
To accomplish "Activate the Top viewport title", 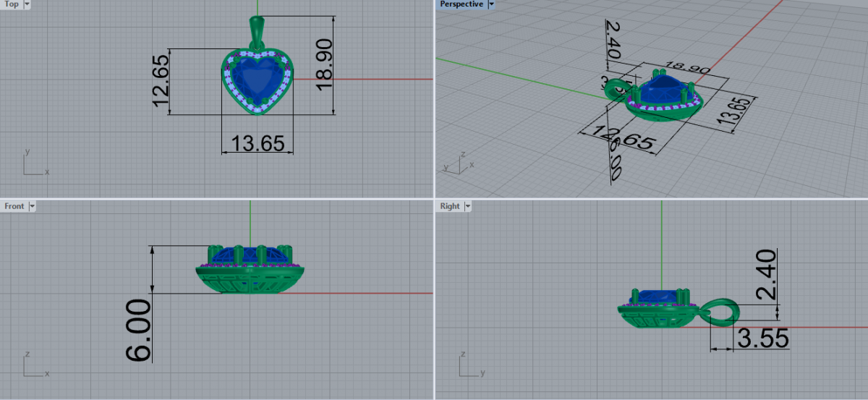I will tap(12, 4).
